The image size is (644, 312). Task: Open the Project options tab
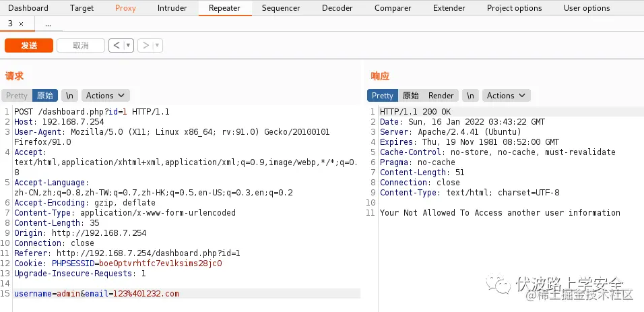(514, 8)
